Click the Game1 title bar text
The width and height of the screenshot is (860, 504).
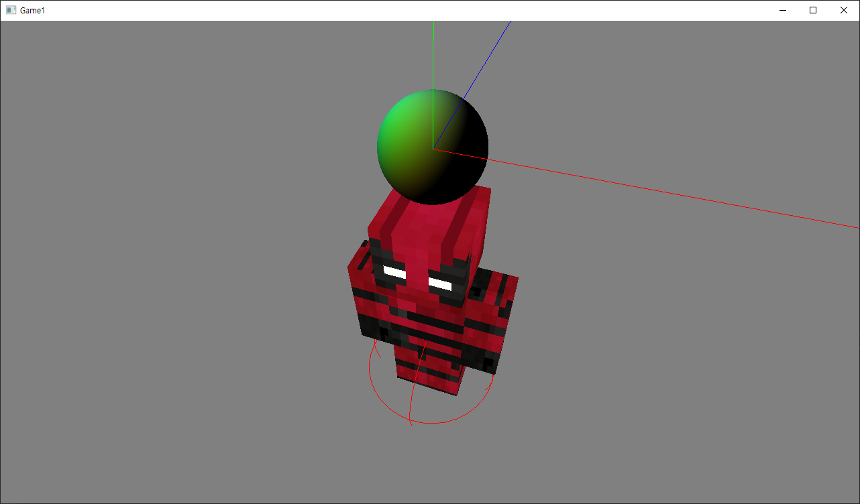click(33, 11)
